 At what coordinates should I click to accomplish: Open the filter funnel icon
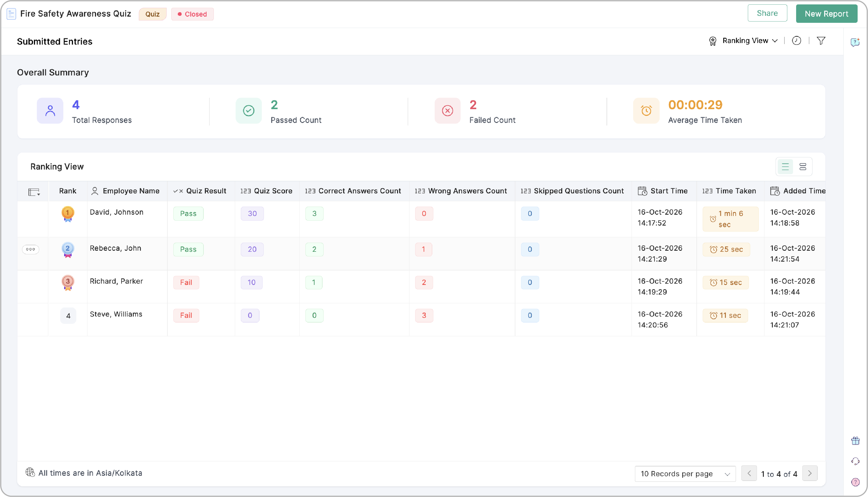pos(821,41)
